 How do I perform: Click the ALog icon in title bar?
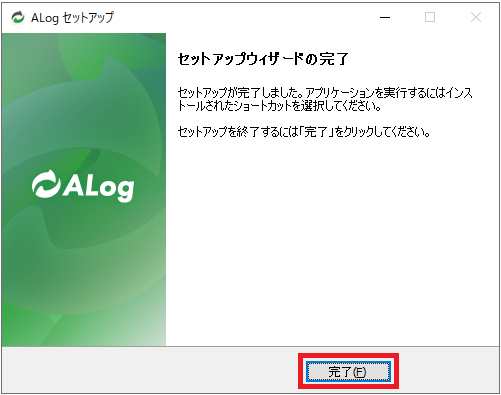pyautogui.click(x=18, y=17)
